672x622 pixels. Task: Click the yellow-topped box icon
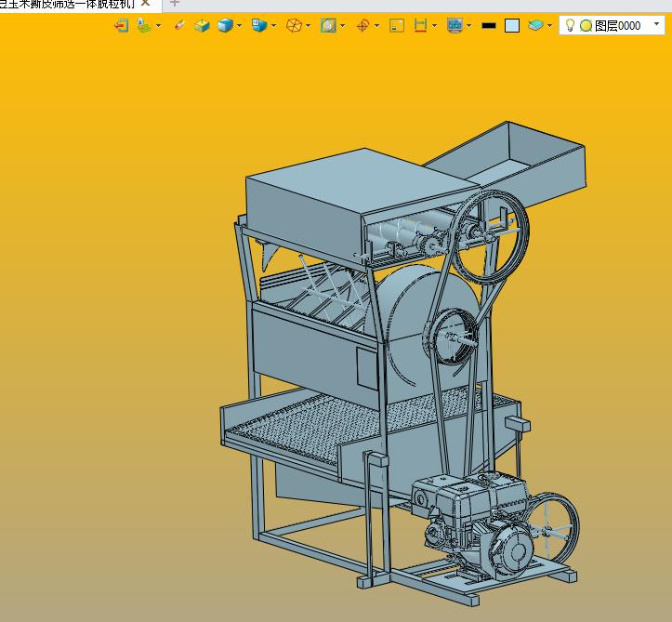[x=202, y=26]
